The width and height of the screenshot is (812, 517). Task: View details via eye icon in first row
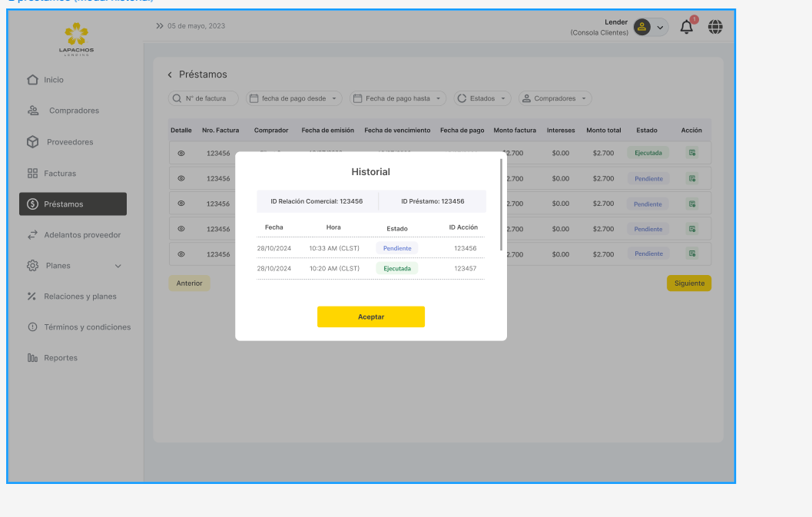pyautogui.click(x=181, y=154)
